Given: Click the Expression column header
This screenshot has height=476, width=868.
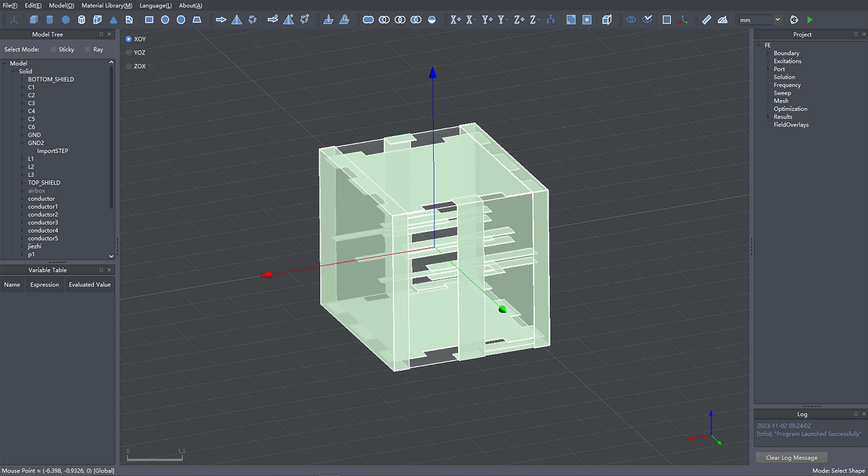Looking at the screenshot, I should tap(44, 285).
